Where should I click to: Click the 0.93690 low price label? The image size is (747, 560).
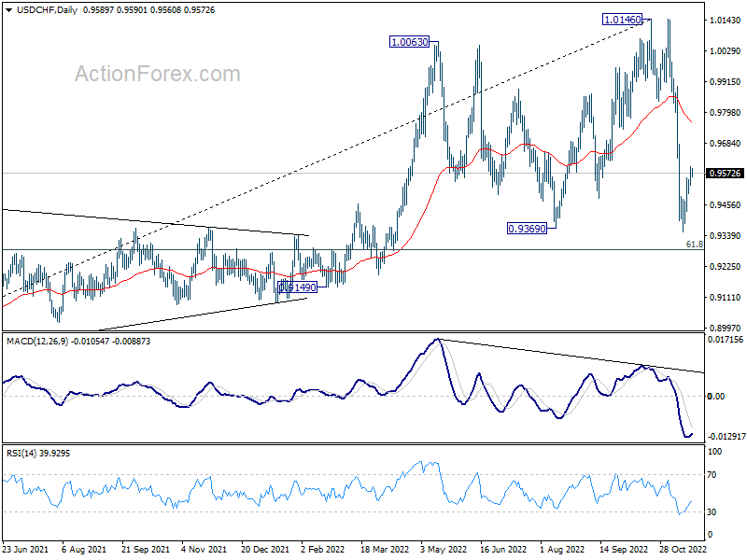click(527, 229)
